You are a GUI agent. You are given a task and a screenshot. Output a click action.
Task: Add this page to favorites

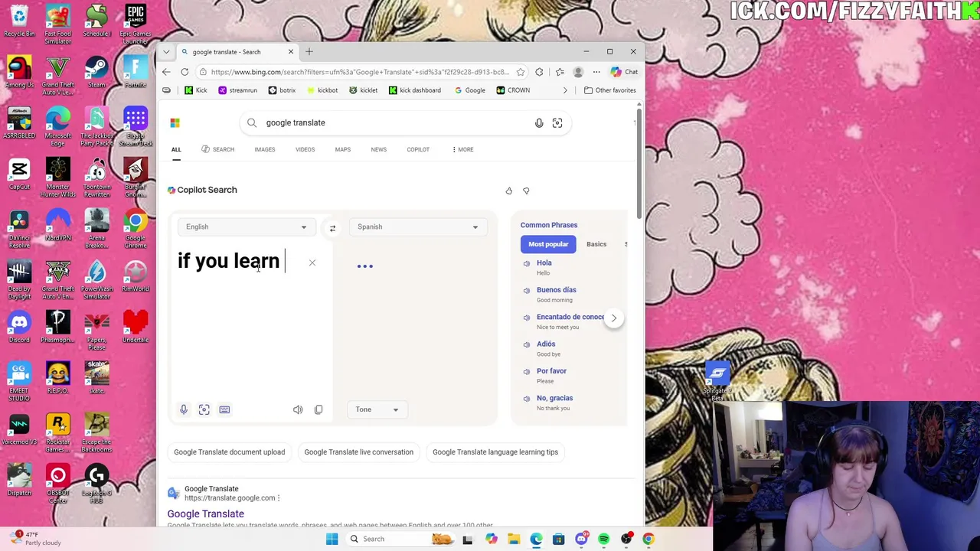(521, 72)
